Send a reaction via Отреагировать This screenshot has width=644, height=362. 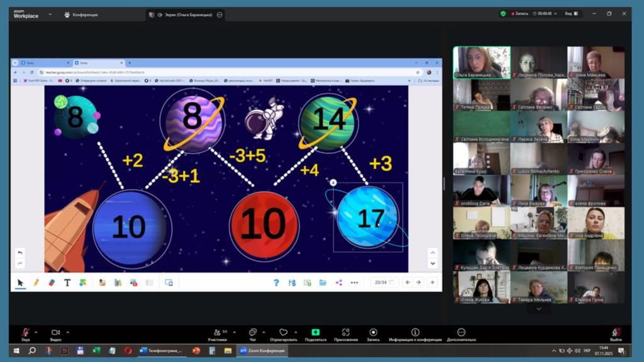click(x=283, y=333)
